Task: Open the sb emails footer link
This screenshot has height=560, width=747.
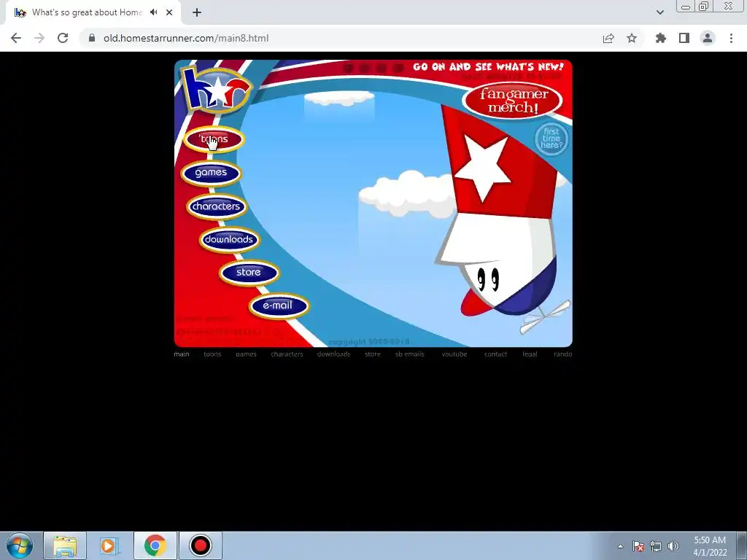Action: click(x=410, y=354)
